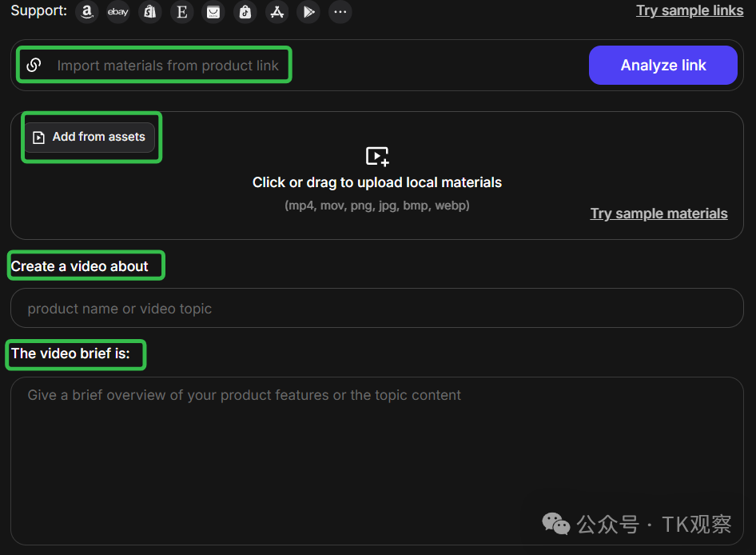Click the upload video icon in drop zone
This screenshot has width=756, height=555.
(377, 156)
